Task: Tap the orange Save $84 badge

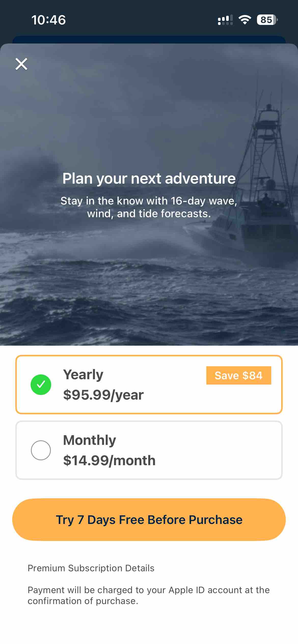Action: click(238, 375)
